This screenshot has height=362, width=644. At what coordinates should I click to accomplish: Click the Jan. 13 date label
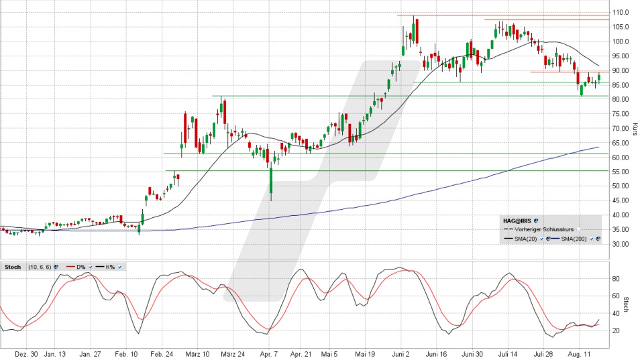coord(54,354)
